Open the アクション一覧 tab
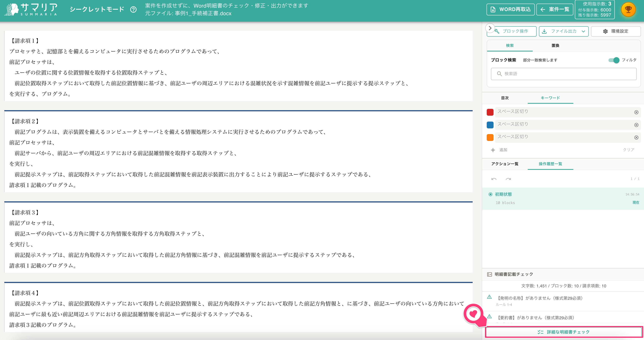Image resolution: width=644 pixels, height=340 pixels. coord(505,164)
